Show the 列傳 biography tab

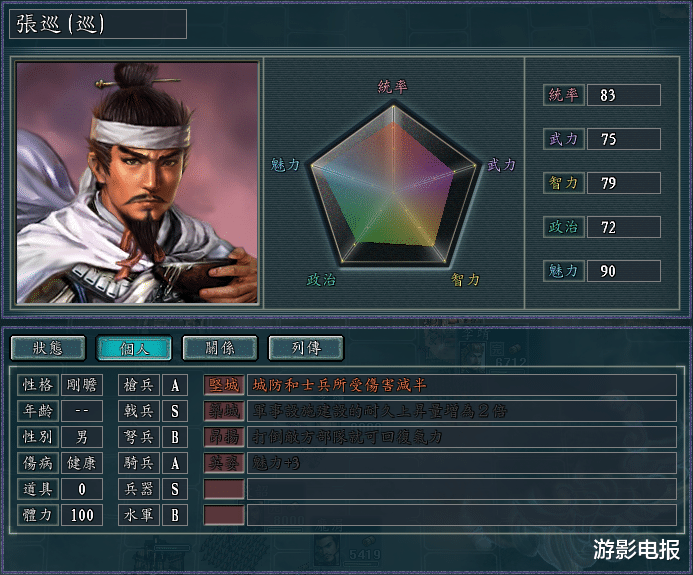pos(306,348)
